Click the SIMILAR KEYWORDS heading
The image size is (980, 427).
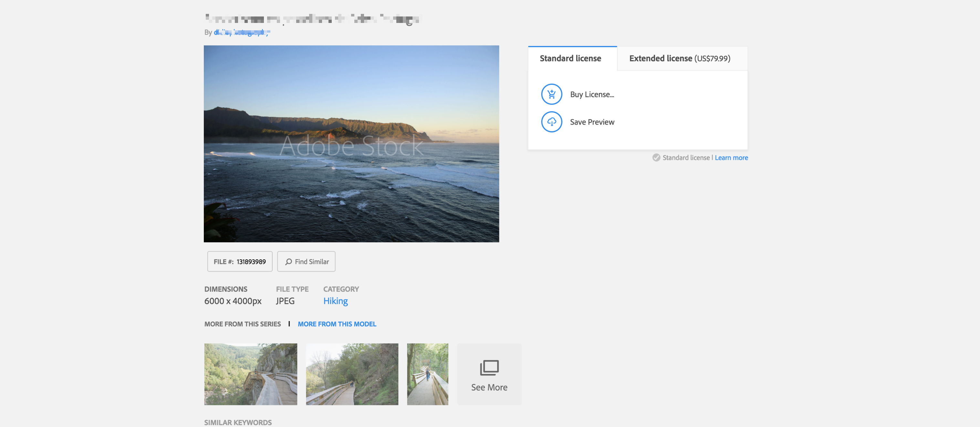(238, 422)
